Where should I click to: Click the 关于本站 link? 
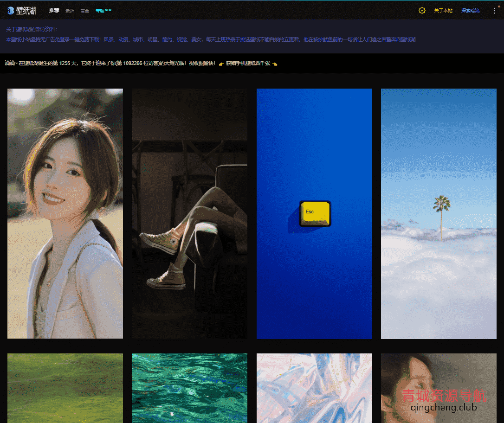click(x=443, y=11)
